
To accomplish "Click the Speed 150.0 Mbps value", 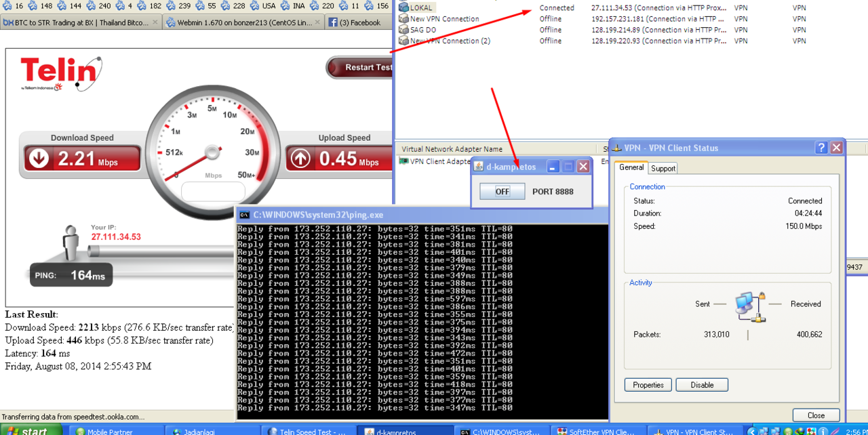I will [x=804, y=226].
